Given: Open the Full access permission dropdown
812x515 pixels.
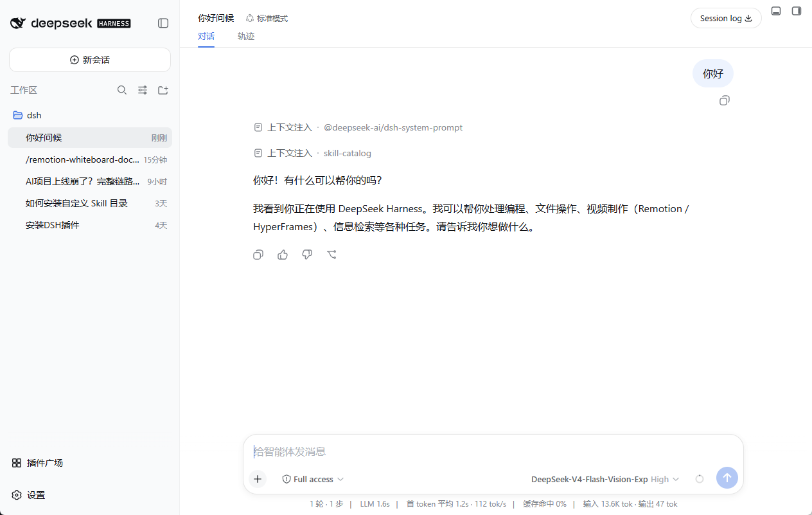Looking at the screenshot, I should (313, 479).
